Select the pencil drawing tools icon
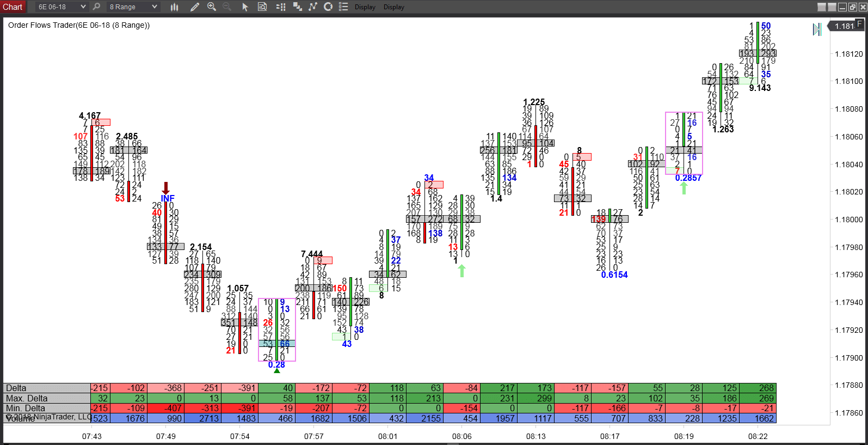 [x=195, y=7]
